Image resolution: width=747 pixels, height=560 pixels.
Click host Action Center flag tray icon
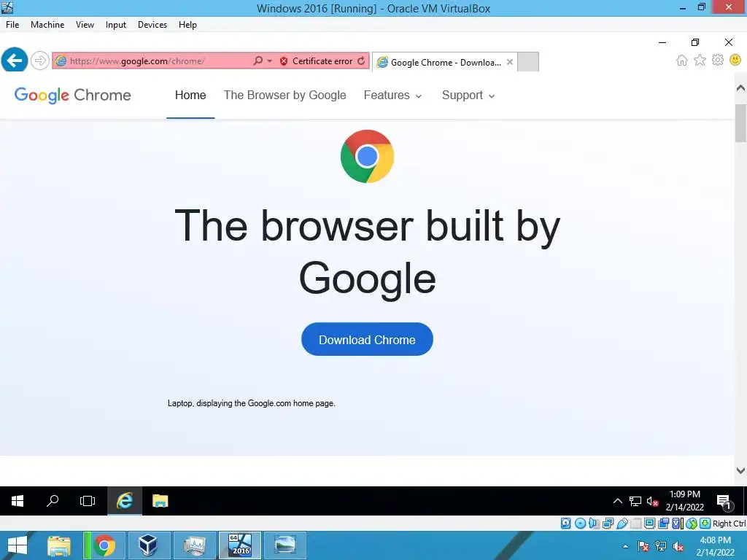[x=643, y=546]
